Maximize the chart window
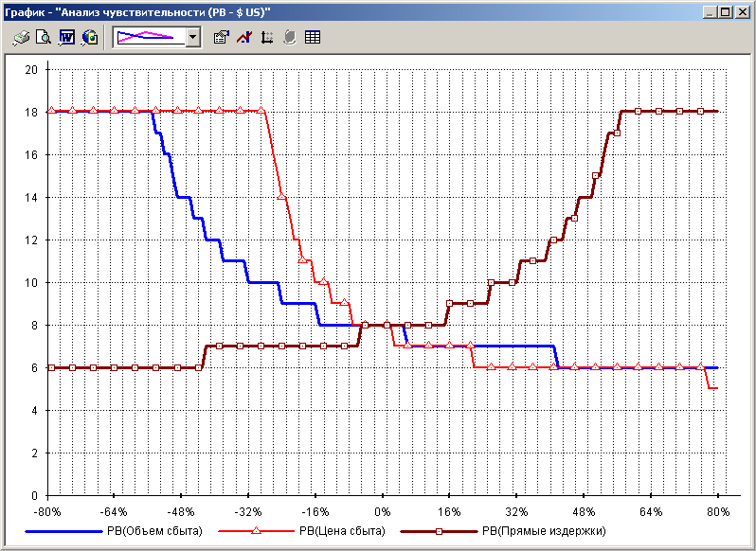 tap(725, 12)
